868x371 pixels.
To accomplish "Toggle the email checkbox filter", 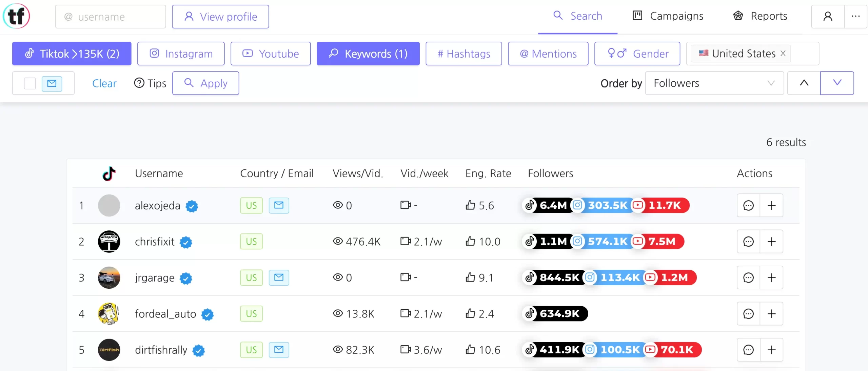I will tap(52, 83).
